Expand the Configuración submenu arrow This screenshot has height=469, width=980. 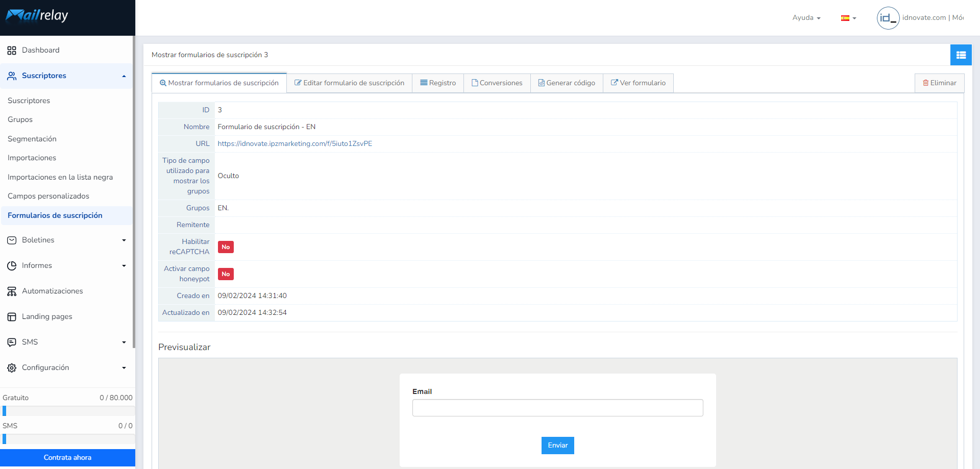coord(124,368)
